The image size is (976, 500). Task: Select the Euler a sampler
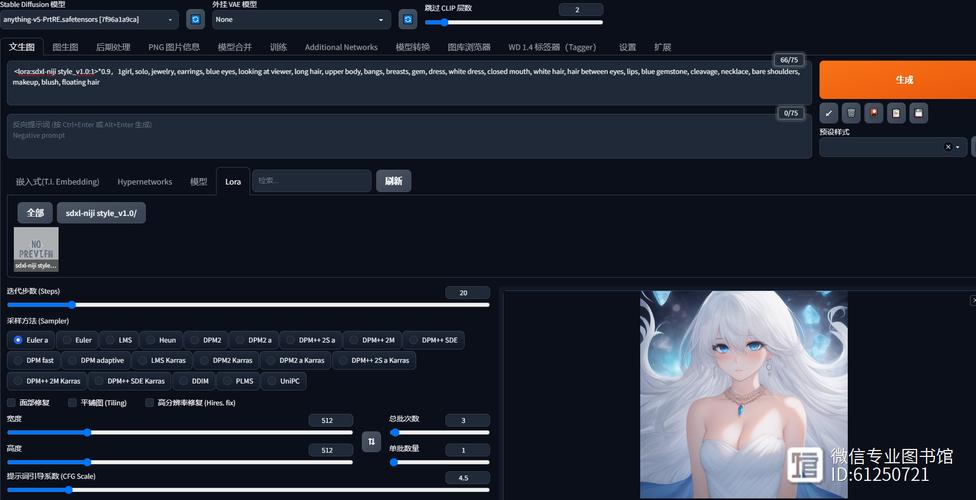32,340
